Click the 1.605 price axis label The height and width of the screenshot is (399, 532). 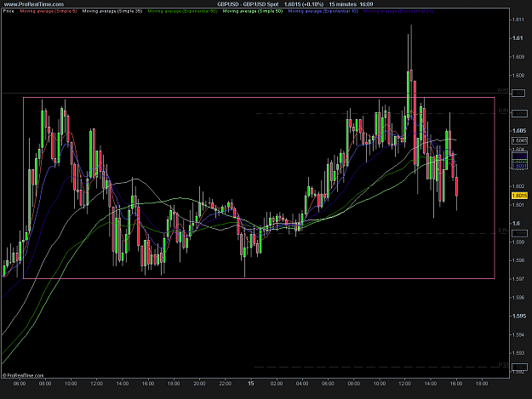pyautogui.click(x=519, y=130)
